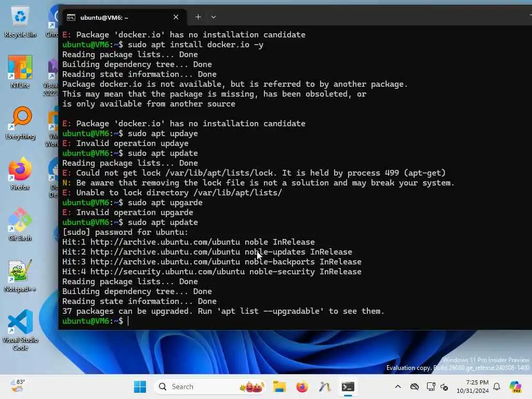The width and height of the screenshot is (532, 399).
Task: Open the Recycle Bin desktop icon
Action: (x=20, y=22)
